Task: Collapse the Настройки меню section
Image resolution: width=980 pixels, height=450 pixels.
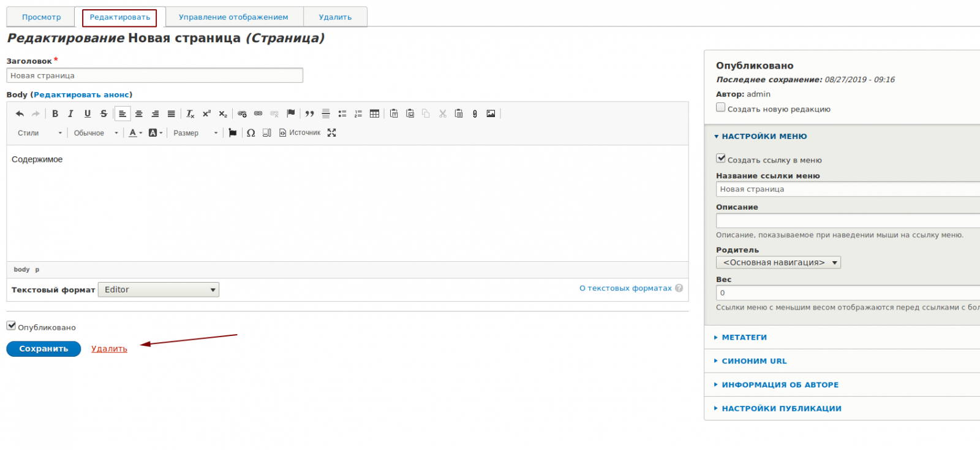Action: point(764,137)
